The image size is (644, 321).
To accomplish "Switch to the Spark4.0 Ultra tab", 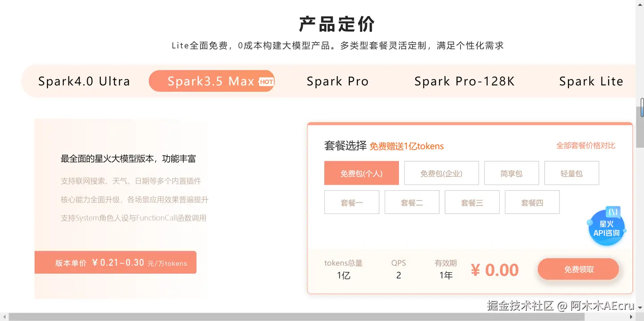I will [84, 81].
